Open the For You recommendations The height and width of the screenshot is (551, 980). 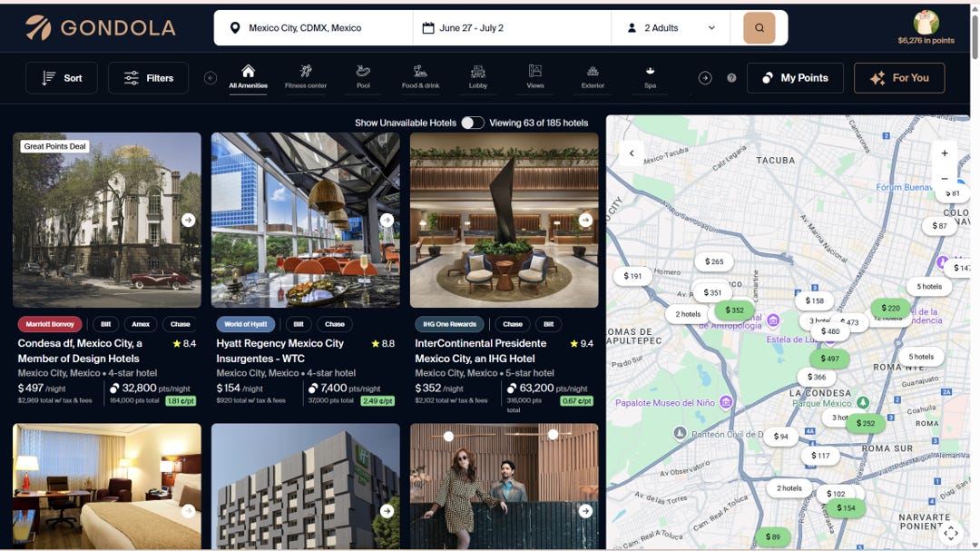[x=899, y=78]
